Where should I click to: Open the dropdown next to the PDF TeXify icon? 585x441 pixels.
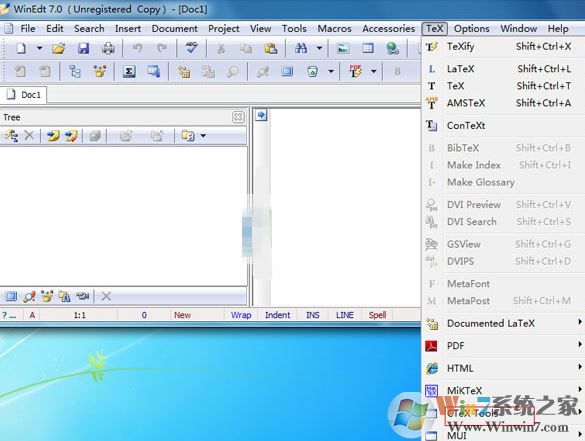pos(373,71)
